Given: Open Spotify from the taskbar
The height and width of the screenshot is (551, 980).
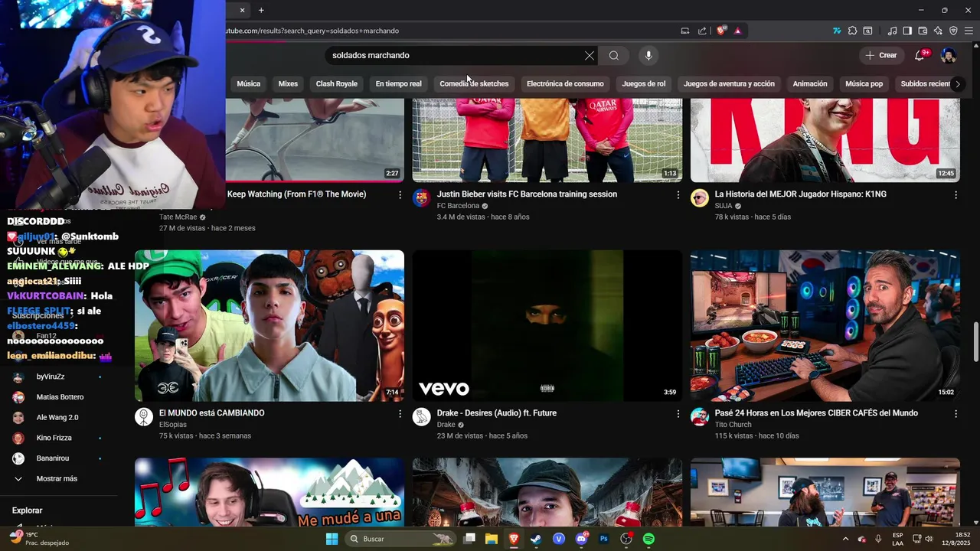Looking at the screenshot, I should pyautogui.click(x=648, y=539).
